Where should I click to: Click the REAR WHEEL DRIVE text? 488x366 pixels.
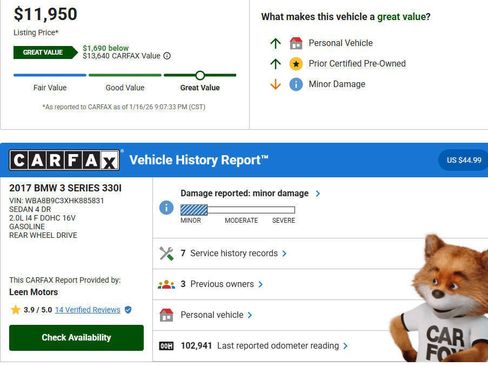[43, 235]
